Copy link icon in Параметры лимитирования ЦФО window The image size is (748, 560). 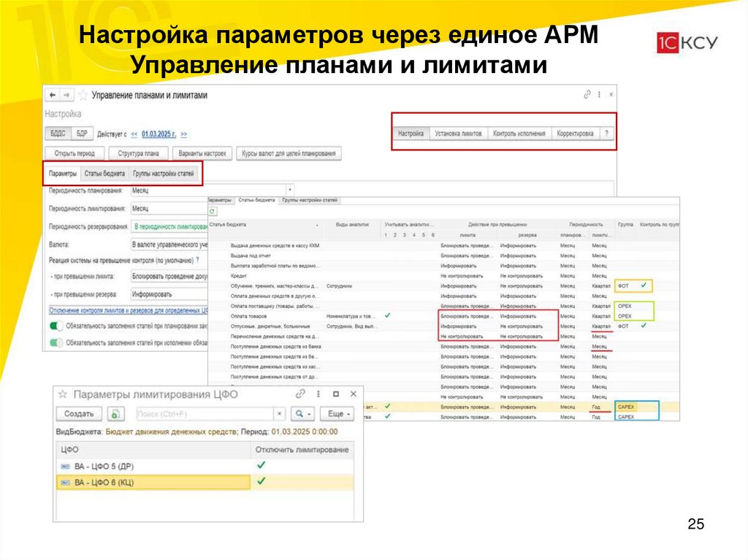pyautogui.click(x=300, y=394)
